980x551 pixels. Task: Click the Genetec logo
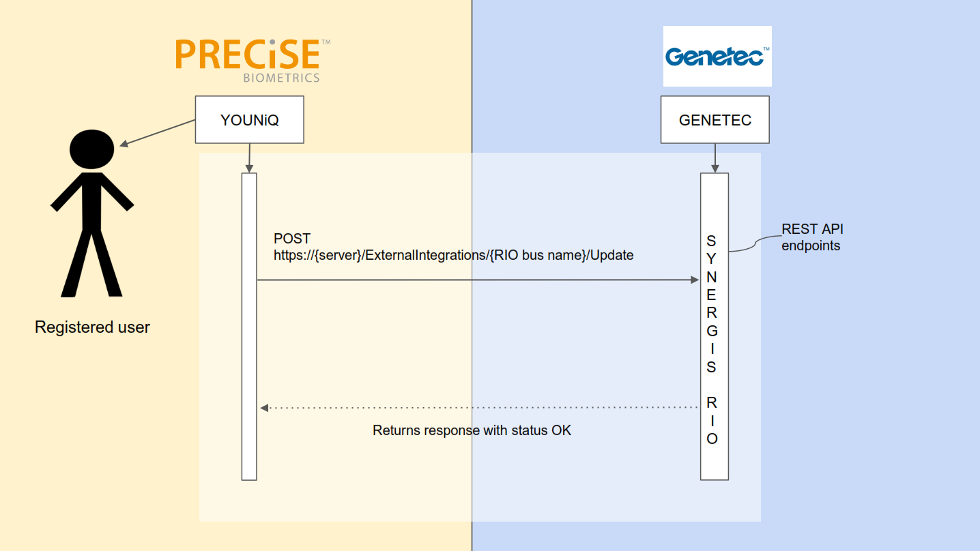tap(717, 57)
